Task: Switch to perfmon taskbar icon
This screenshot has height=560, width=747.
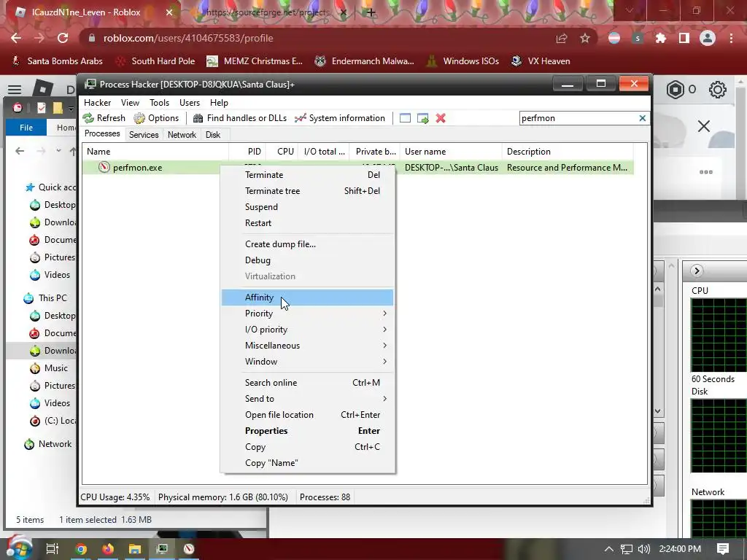Action: coord(189,549)
